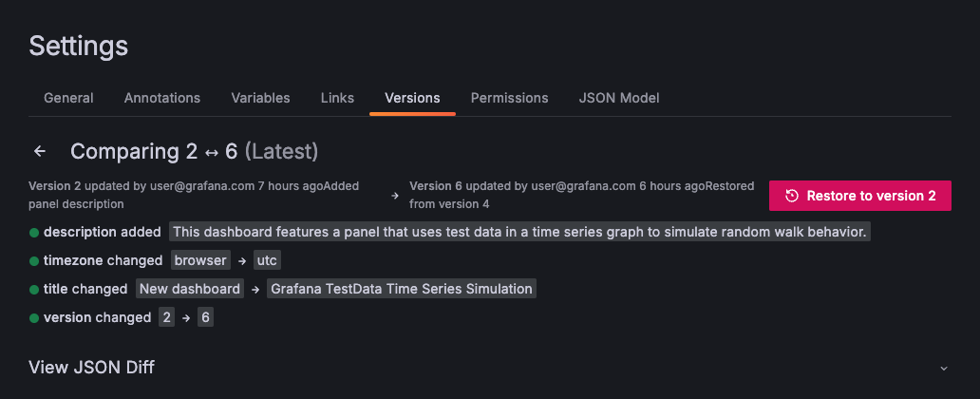Click the arrow between version 2 and 6 summaries
The image size is (980, 399).
[395, 196]
